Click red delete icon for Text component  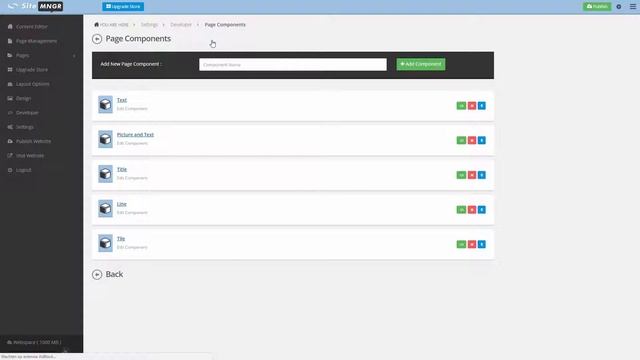pyautogui.click(x=472, y=106)
